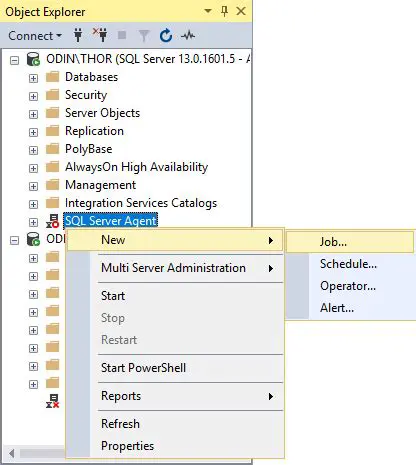
Task: Click the AlwaysOn High Availability folder icon
Action: (52, 167)
